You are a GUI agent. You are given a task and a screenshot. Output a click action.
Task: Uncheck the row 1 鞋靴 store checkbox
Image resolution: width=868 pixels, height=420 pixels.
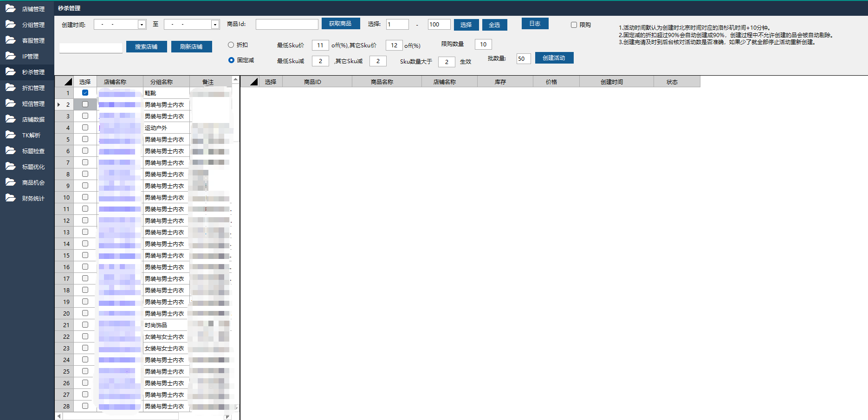click(x=85, y=93)
